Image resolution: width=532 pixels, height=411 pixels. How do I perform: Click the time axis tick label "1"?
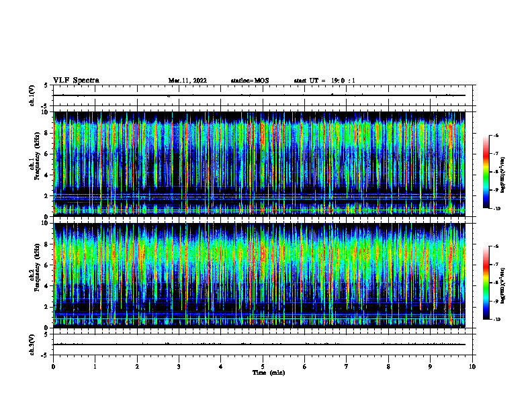click(x=95, y=367)
